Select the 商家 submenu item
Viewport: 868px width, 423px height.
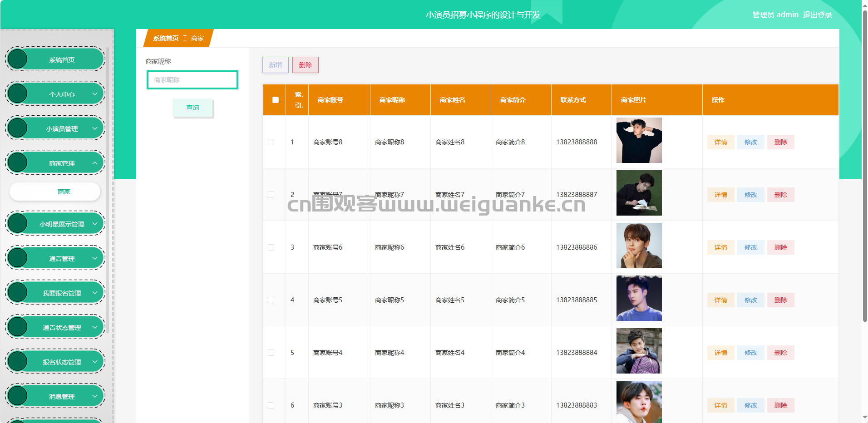(55, 192)
